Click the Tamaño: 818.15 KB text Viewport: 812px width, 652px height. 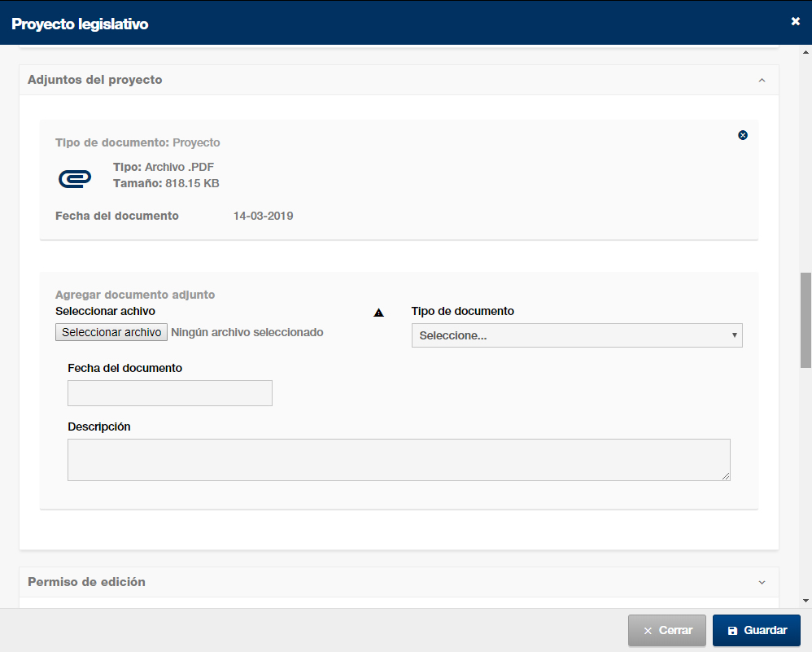(x=166, y=183)
